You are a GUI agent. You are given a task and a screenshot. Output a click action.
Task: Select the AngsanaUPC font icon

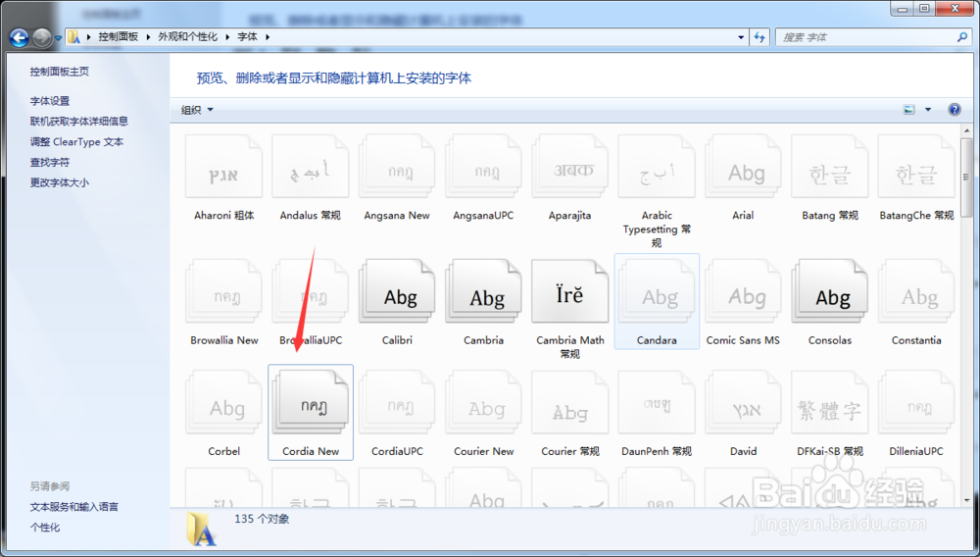click(483, 168)
